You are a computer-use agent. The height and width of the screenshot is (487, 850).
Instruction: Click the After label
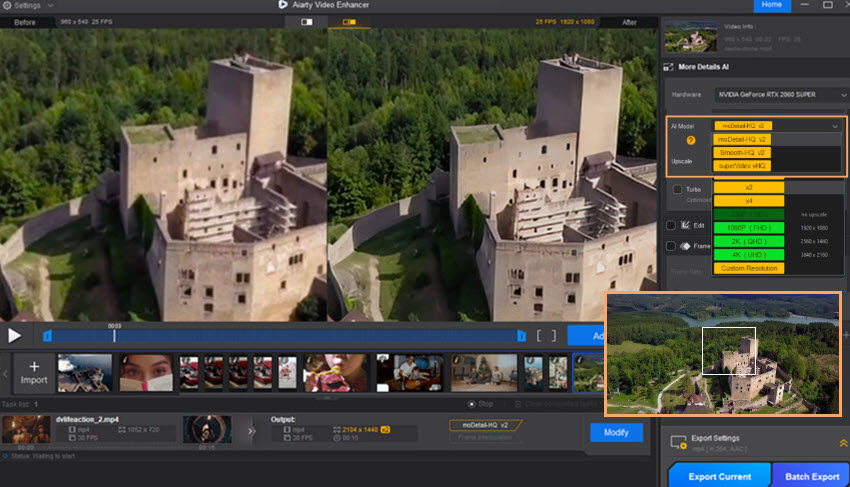pos(629,22)
